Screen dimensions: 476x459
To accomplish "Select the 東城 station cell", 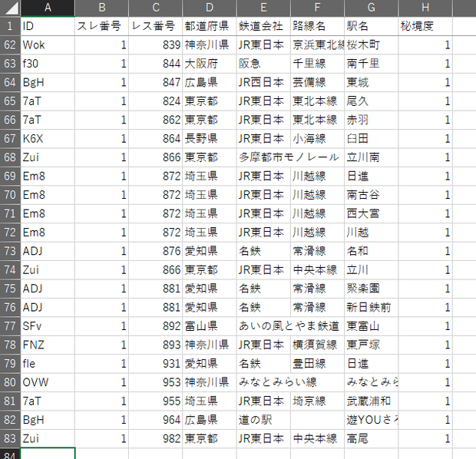I will point(372,83).
